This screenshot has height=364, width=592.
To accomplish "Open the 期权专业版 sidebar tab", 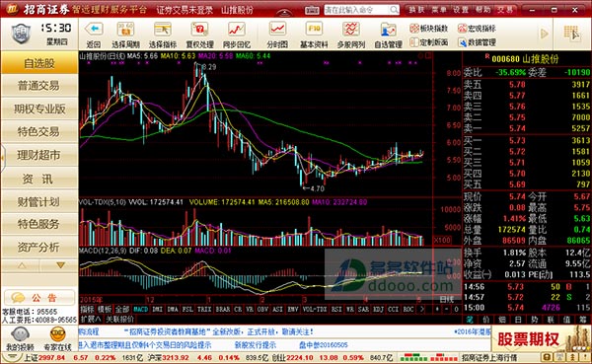I will click(39, 109).
